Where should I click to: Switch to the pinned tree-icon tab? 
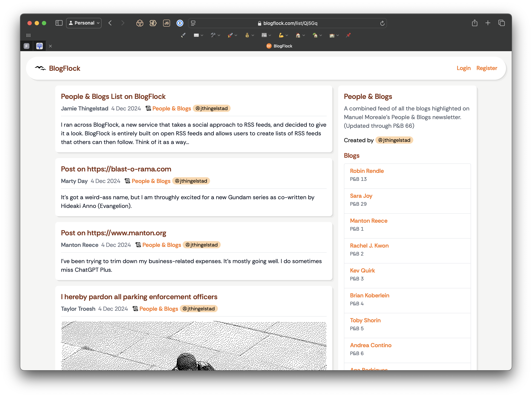coord(39,46)
